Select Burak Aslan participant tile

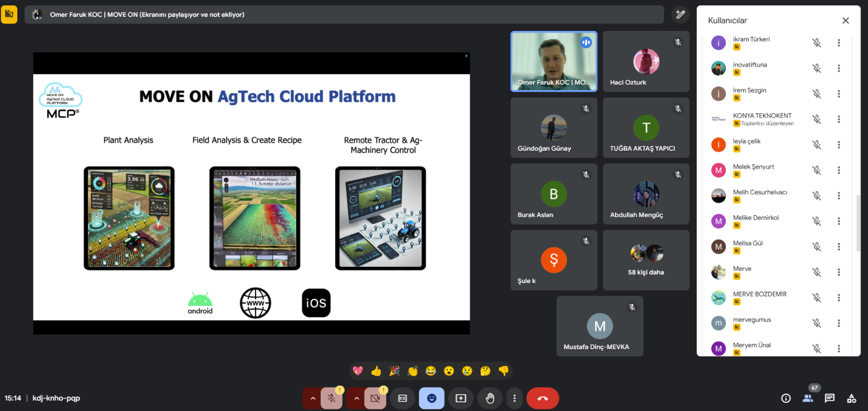pyautogui.click(x=554, y=194)
